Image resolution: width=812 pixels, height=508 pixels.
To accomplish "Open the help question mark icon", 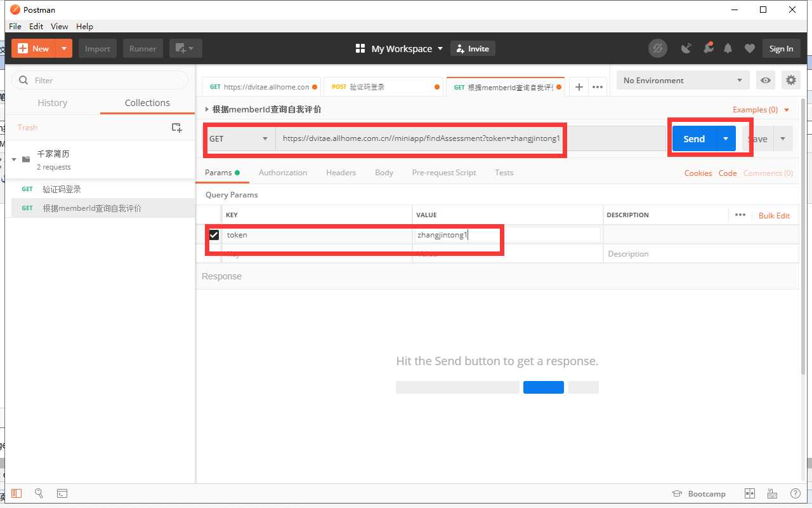I will coord(796,493).
